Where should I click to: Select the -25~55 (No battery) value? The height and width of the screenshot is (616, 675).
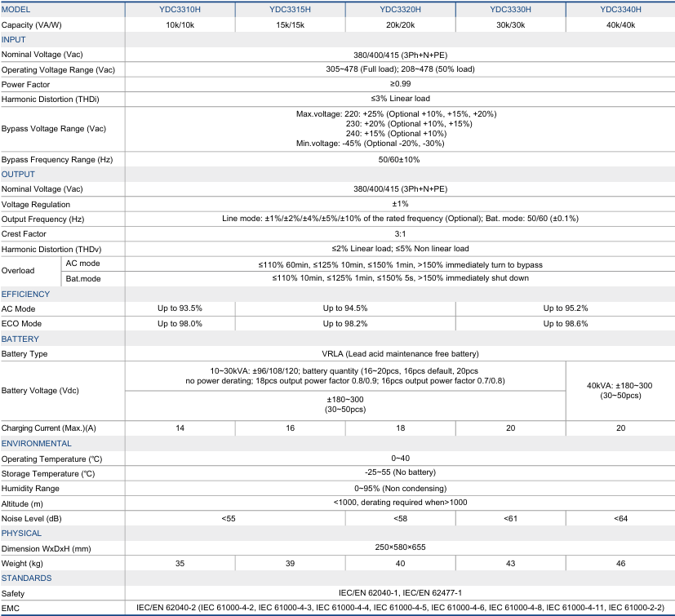point(401,472)
